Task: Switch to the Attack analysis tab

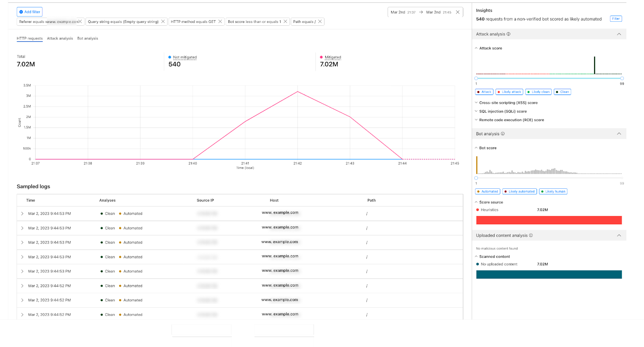Action: click(x=60, y=39)
